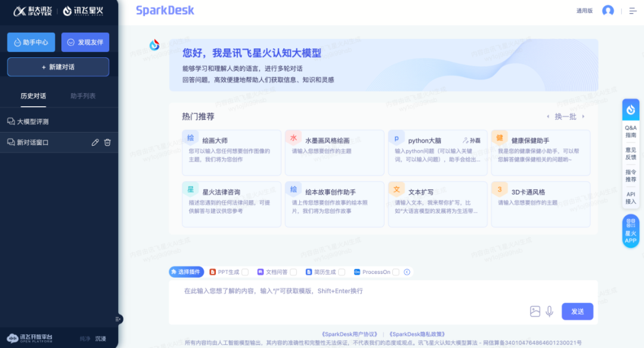Click the SparkDesk logo
This screenshot has height=348, width=644.
coord(165,10)
